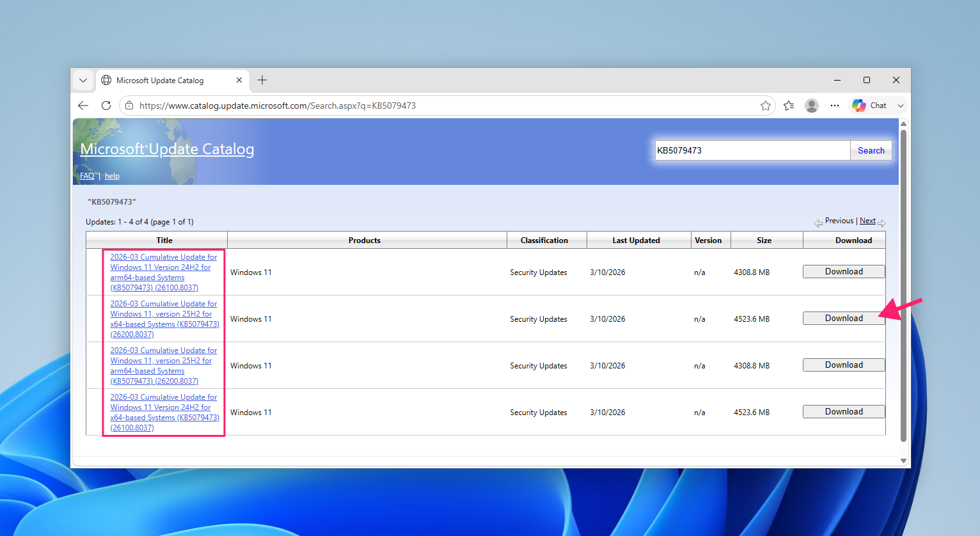
Task: Click the scrollbar up arrow
Action: pos(903,123)
